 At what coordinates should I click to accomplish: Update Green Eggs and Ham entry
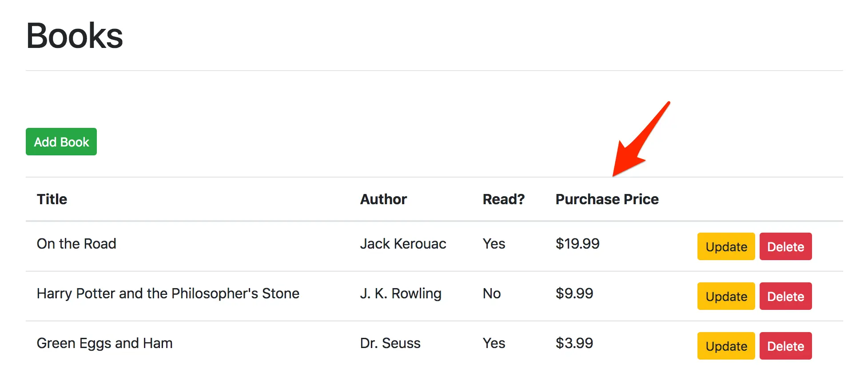coord(726,346)
